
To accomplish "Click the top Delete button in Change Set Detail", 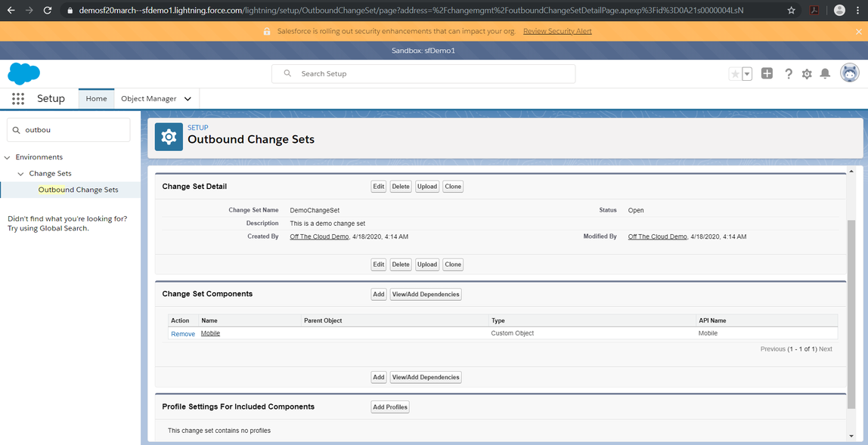I will tap(401, 187).
